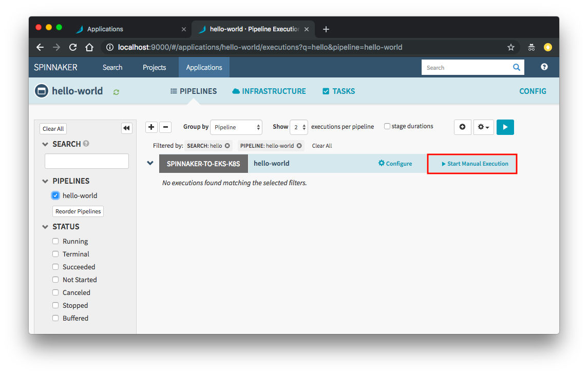Open a new browser tab
Viewport: 588px width, 375px height.
tap(326, 29)
